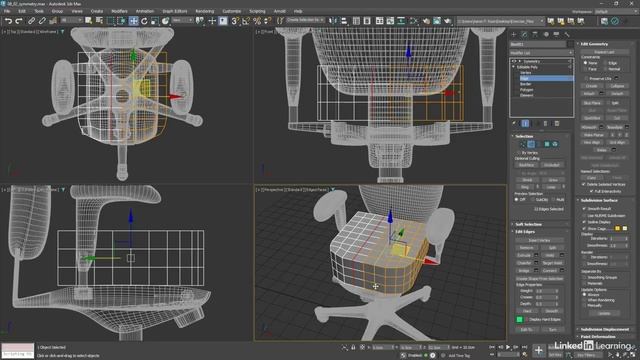Open the Create tab plus icon
This screenshot has height=360, width=640.
tap(514, 35)
